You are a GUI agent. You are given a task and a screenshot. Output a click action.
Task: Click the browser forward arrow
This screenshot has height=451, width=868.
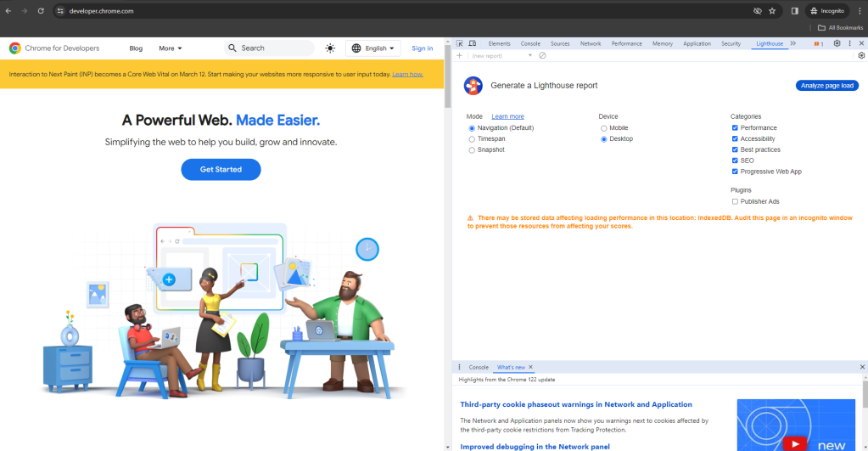coord(25,10)
